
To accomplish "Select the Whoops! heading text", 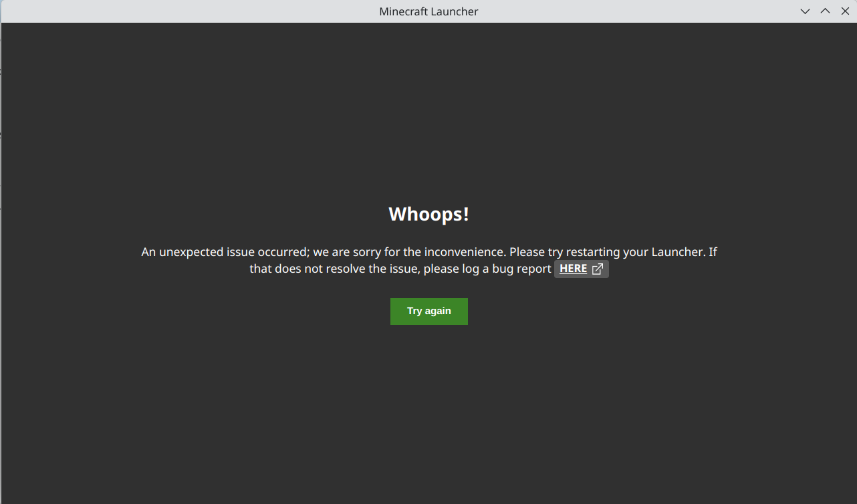I will coord(429,214).
